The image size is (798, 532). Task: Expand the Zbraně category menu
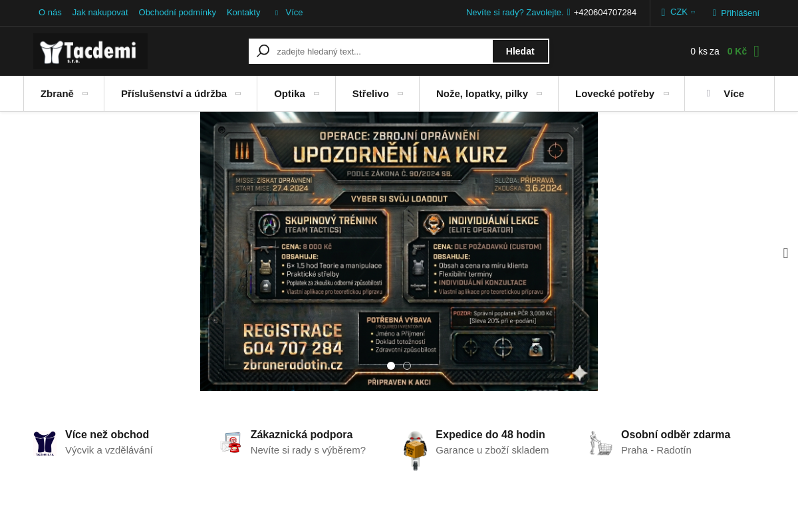tap(64, 94)
